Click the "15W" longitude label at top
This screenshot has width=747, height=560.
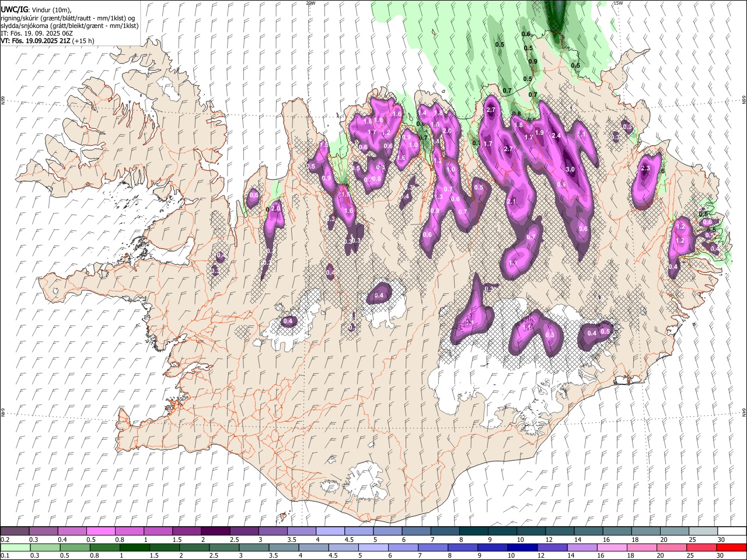617,3
